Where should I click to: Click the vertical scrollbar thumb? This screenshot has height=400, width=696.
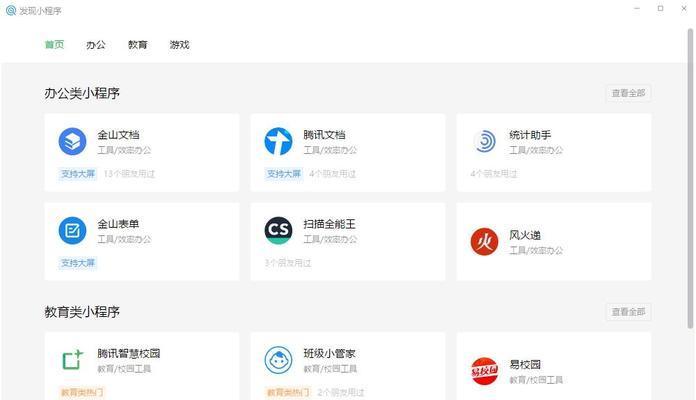tap(690, 178)
